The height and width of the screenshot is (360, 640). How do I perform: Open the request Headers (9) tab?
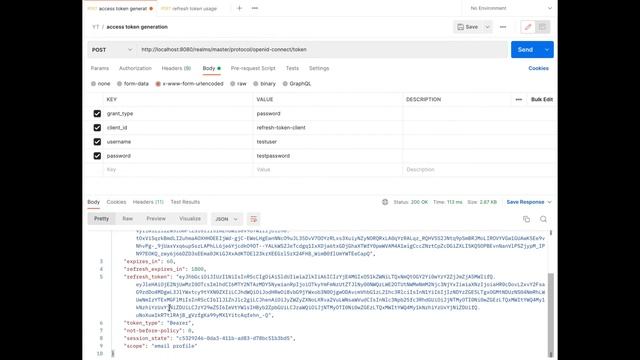[176, 69]
